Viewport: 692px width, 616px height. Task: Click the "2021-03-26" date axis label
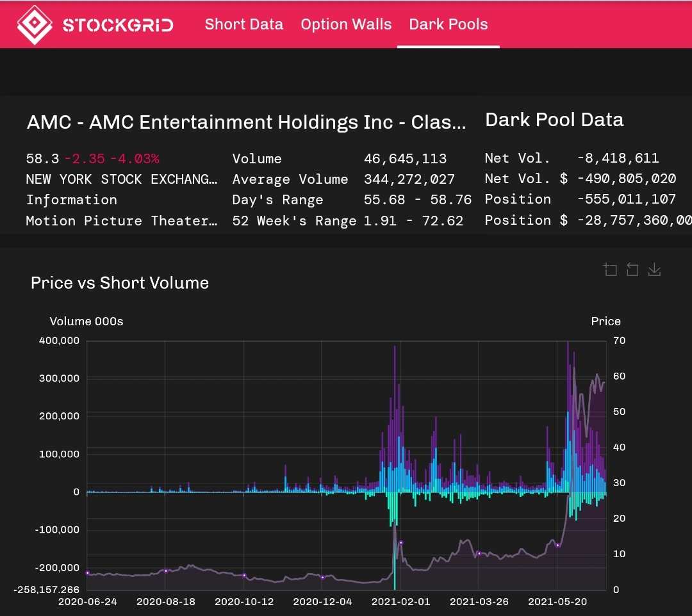click(479, 602)
